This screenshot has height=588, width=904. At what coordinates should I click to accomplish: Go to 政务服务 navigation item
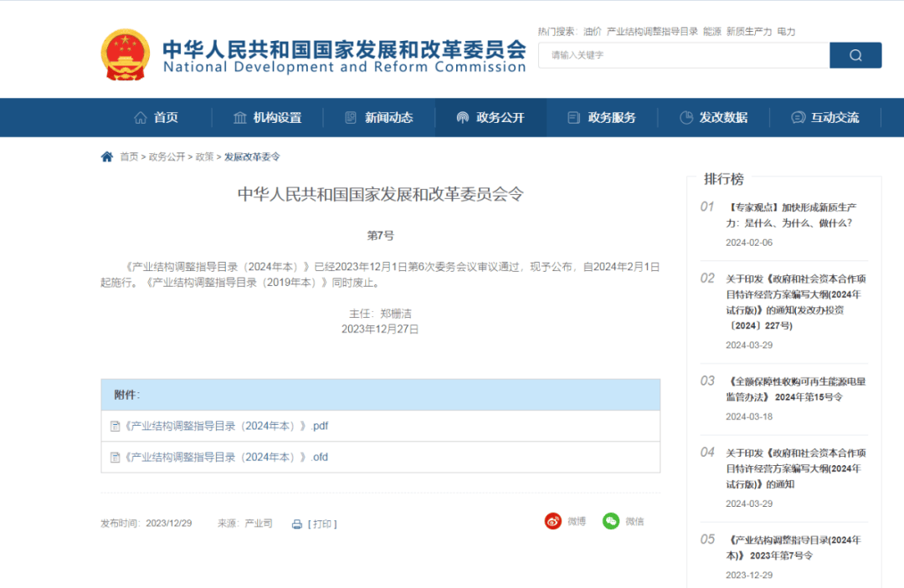click(602, 118)
